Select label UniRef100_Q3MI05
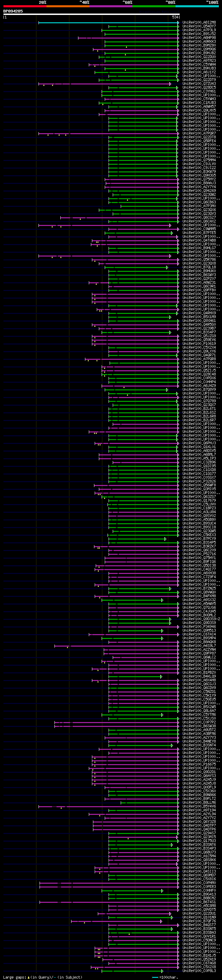Screen dimensions: 222x980 tap(199, 489)
